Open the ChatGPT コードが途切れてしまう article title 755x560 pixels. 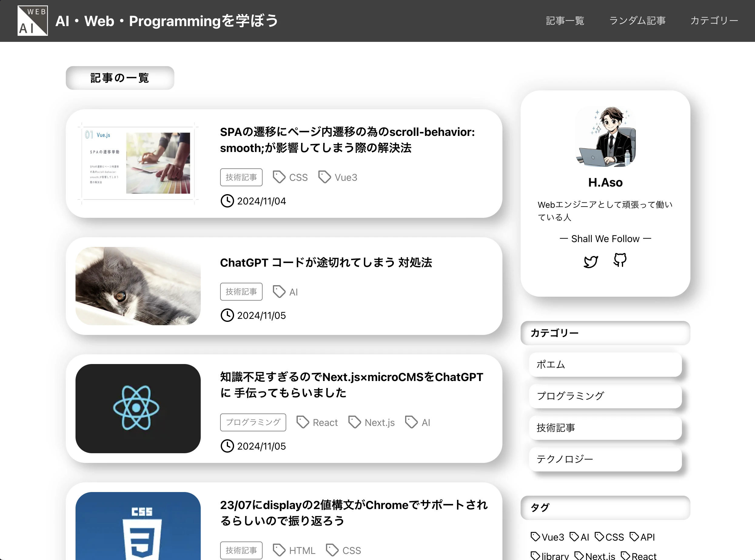click(326, 262)
